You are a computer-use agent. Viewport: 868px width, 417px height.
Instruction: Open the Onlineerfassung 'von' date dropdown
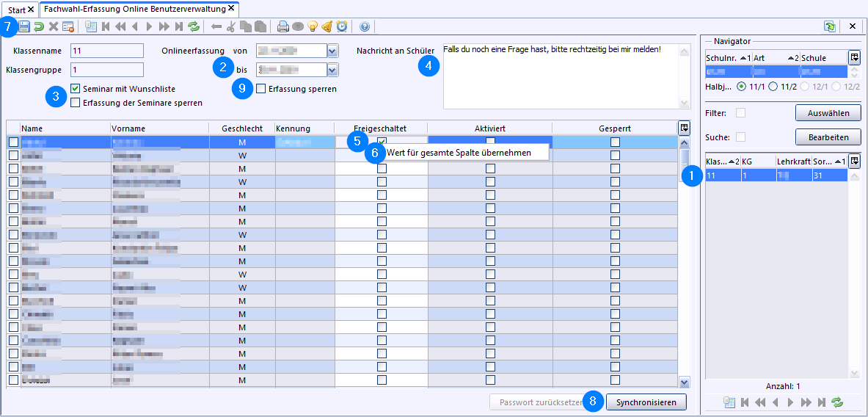(x=332, y=51)
